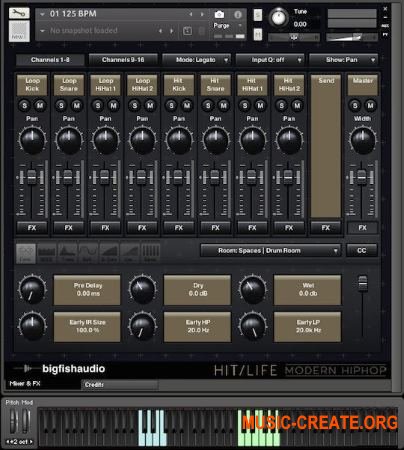
Task: Click the Wet level knob
Action: click(x=252, y=290)
